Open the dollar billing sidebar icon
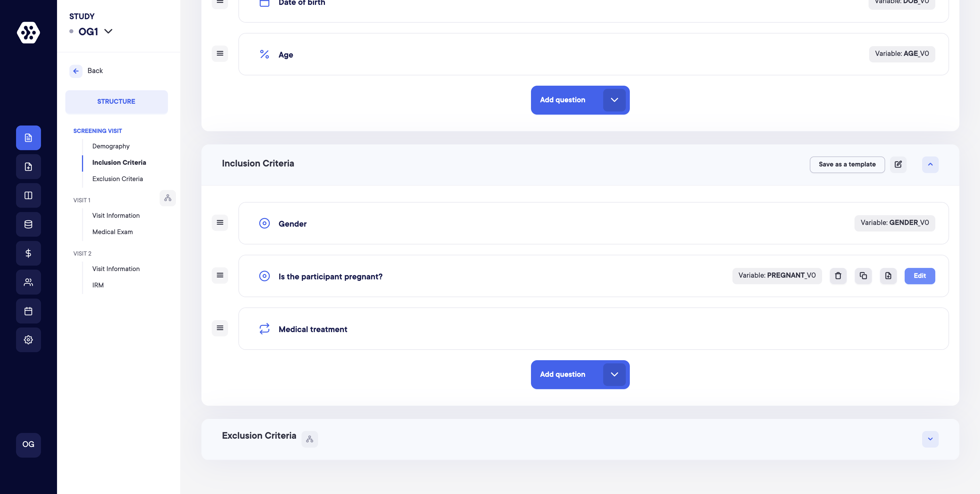The width and height of the screenshot is (980, 494). (29, 253)
